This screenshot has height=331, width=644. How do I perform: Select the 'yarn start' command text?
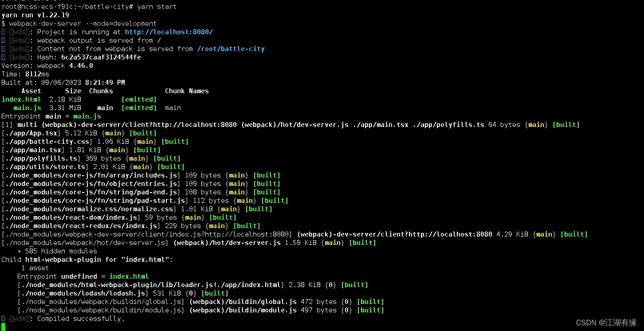coord(157,7)
